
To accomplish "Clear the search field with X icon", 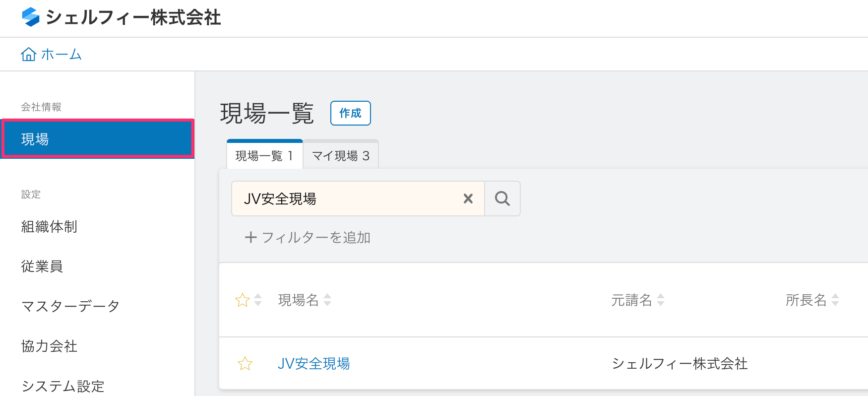I will click(468, 198).
